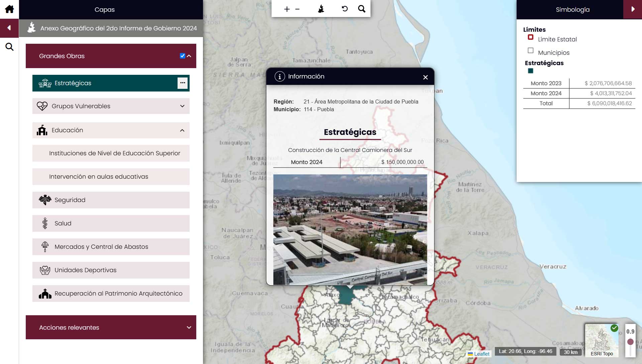Expand Acciones relevantes chevron
Screen dimensions: 642x364
pos(189,327)
